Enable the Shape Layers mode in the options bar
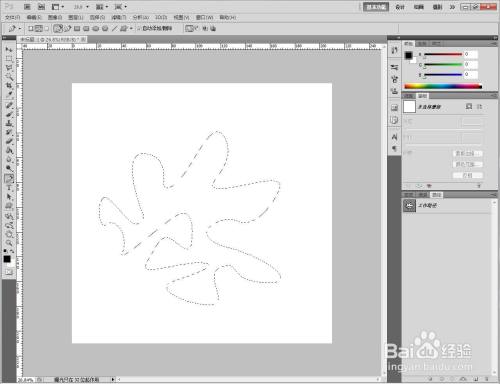Image resolution: width=500 pixels, height=384 pixels. (x=31, y=29)
